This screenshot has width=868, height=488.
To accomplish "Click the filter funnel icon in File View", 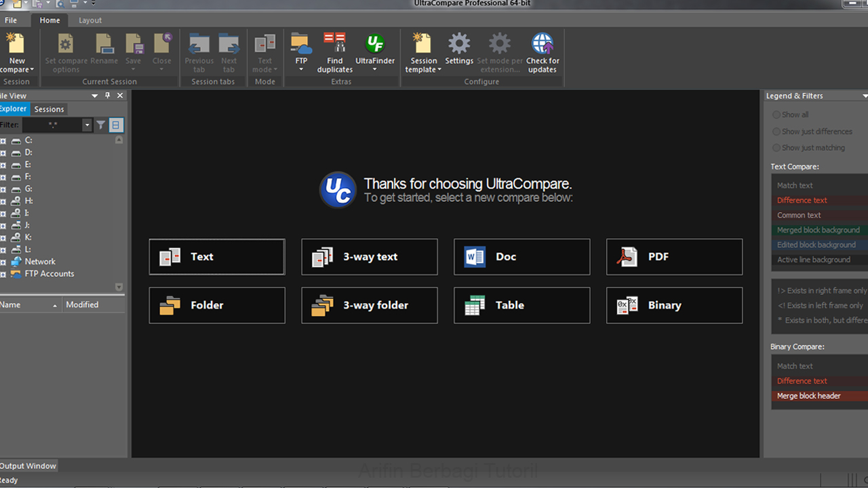I will tap(101, 125).
